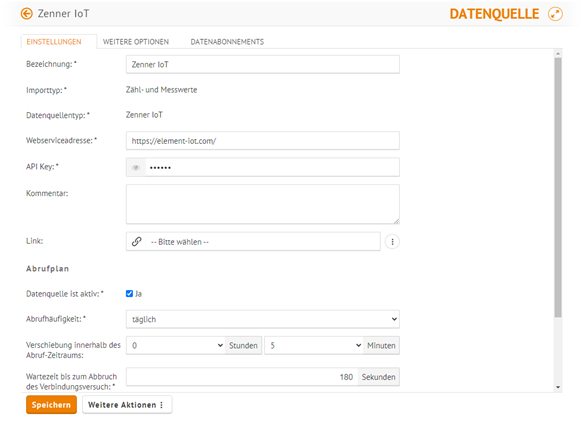Click the 'Minuten' unit label
The height and width of the screenshot is (421, 585).
click(x=381, y=346)
